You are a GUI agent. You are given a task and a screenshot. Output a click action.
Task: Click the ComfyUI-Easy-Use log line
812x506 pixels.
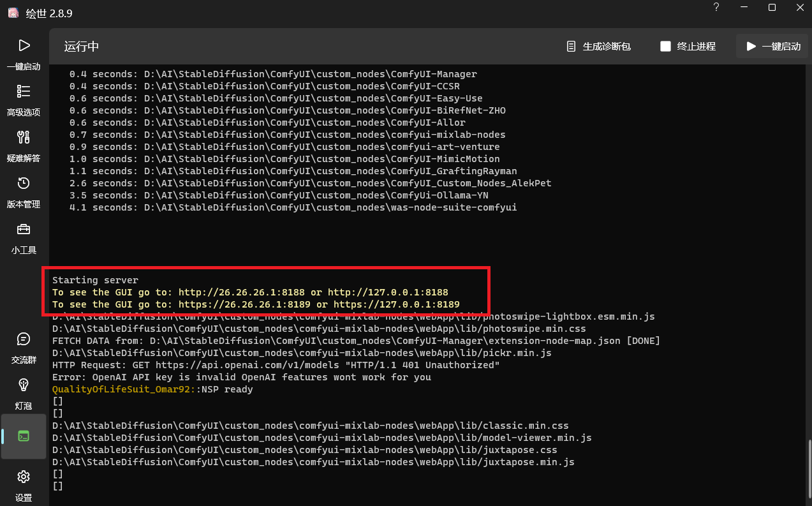click(x=276, y=98)
